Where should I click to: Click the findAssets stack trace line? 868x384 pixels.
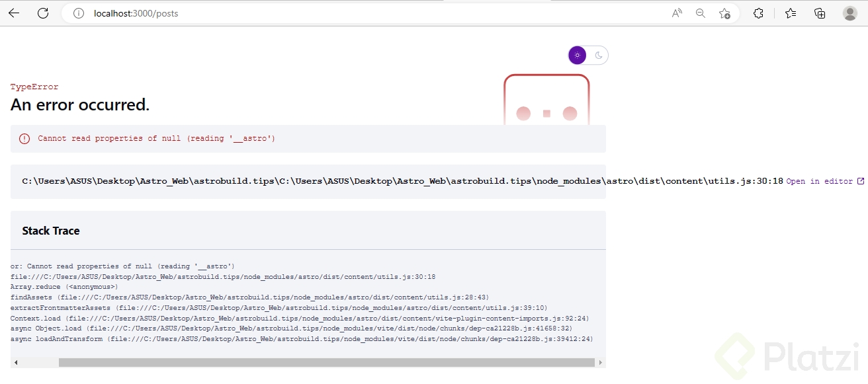[x=250, y=297]
